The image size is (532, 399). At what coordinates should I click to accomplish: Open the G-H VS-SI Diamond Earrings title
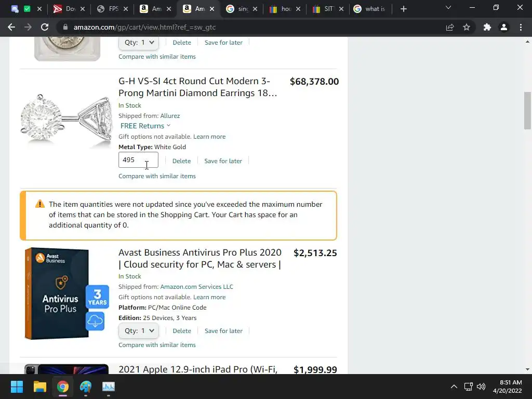coord(198,87)
